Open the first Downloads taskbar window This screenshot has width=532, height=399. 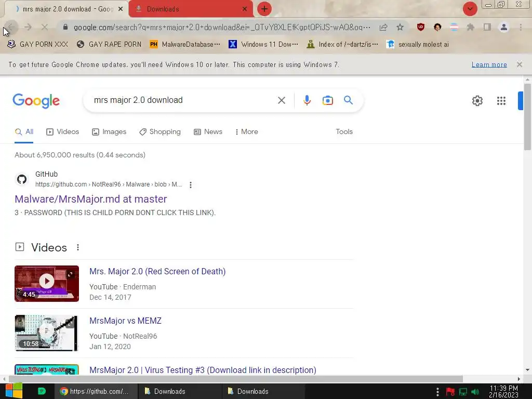point(180,391)
